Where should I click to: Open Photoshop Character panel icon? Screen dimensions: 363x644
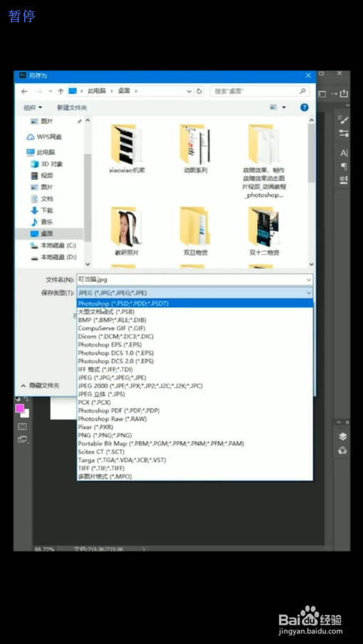click(x=344, y=153)
